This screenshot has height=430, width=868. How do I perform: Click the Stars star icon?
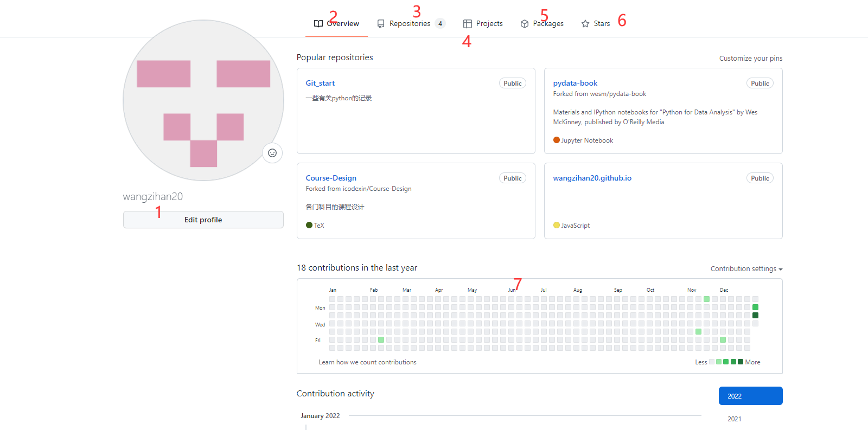tap(585, 24)
